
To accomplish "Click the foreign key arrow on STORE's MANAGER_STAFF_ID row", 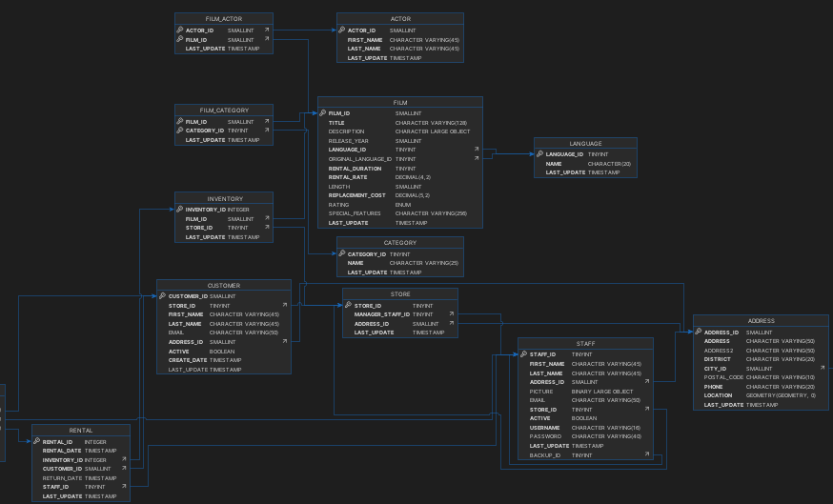I will (452, 314).
